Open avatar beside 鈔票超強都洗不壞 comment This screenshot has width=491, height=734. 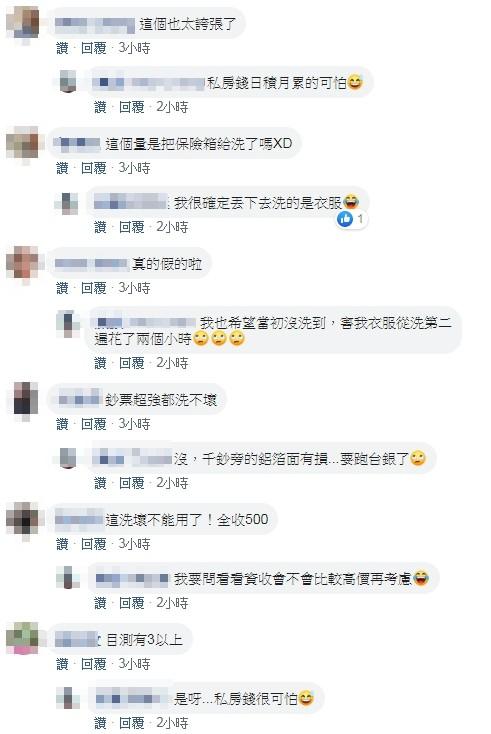coord(23,398)
